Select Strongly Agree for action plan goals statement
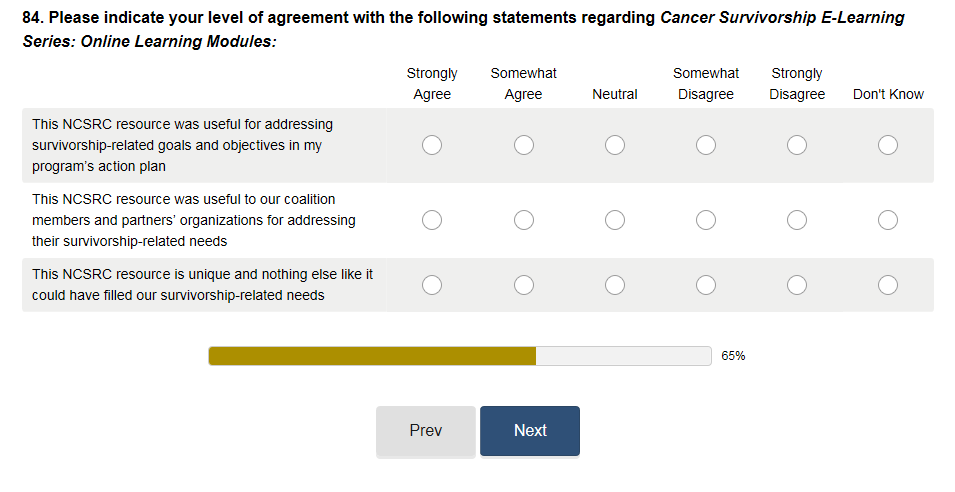955x492 pixels. click(432, 146)
